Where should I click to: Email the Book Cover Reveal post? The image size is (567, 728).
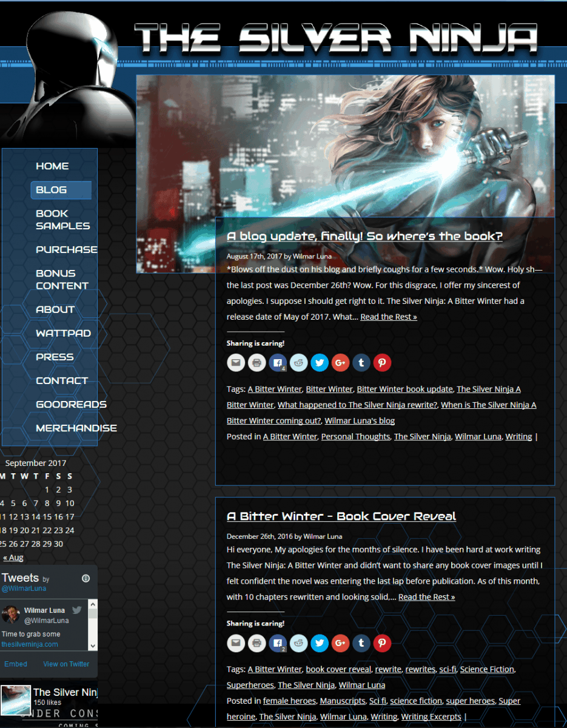click(236, 643)
